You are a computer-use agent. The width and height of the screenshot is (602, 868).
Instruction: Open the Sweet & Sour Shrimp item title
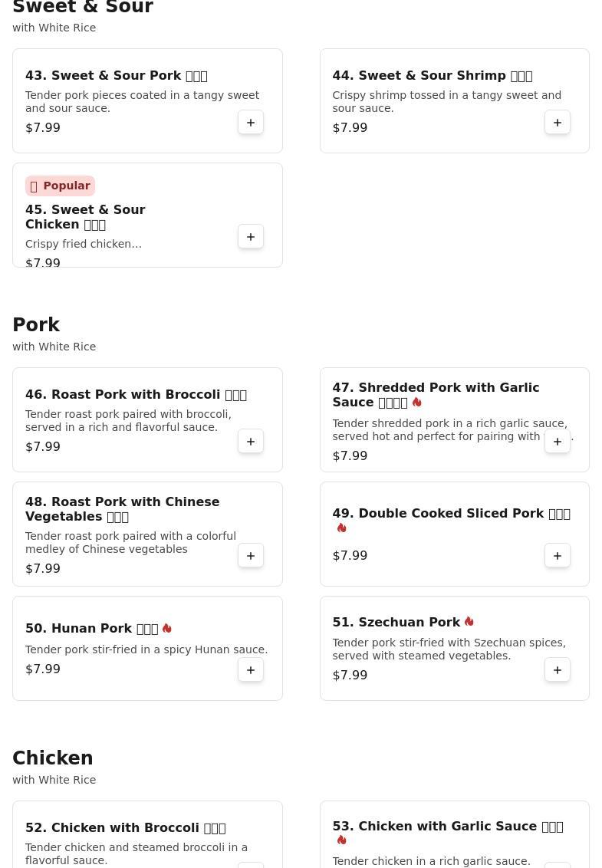[432, 76]
